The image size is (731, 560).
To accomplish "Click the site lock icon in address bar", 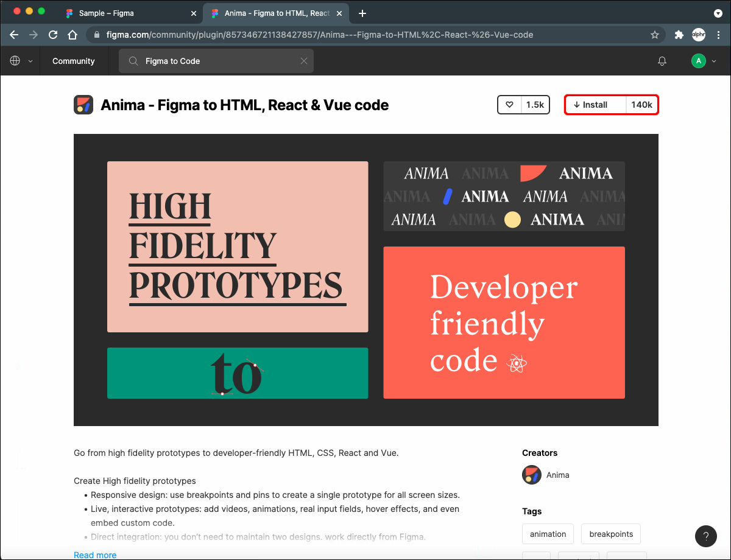I will 96,35.
